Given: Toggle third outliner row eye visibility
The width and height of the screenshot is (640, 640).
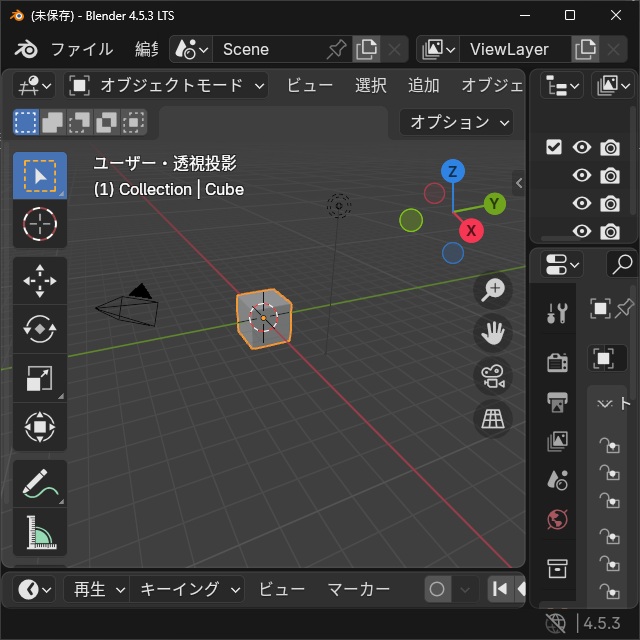Looking at the screenshot, I should [x=582, y=203].
